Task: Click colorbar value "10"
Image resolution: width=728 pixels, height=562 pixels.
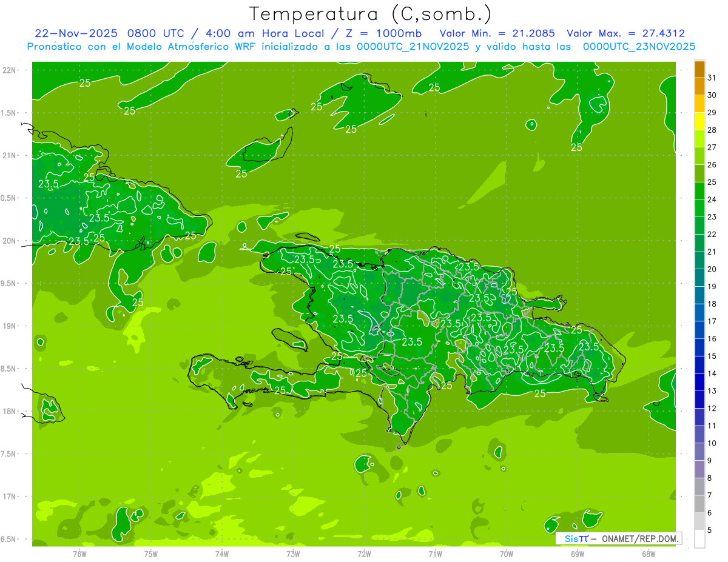Action: pyautogui.click(x=712, y=443)
